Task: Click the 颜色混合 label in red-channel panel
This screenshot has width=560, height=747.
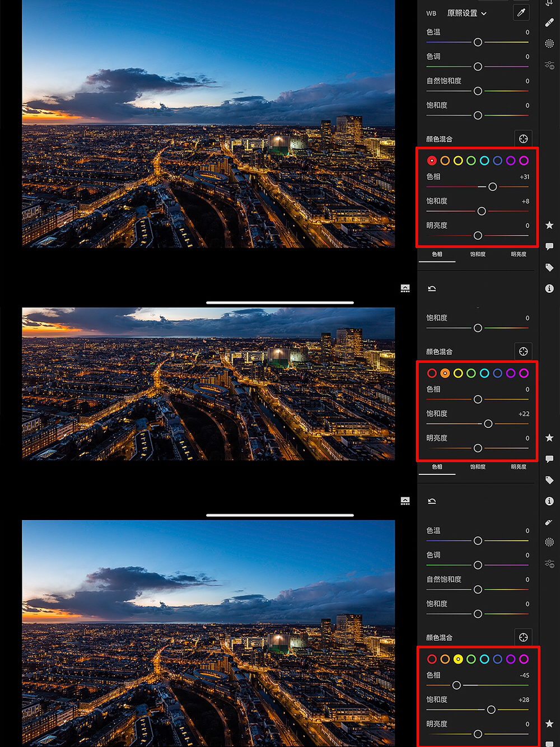Action: (x=439, y=139)
